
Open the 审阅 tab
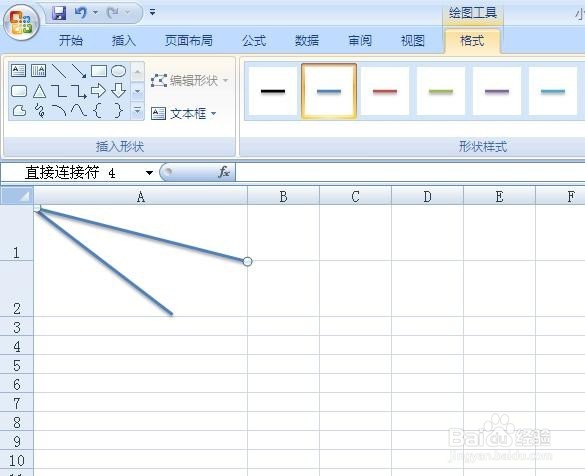(x=360, y=40)
